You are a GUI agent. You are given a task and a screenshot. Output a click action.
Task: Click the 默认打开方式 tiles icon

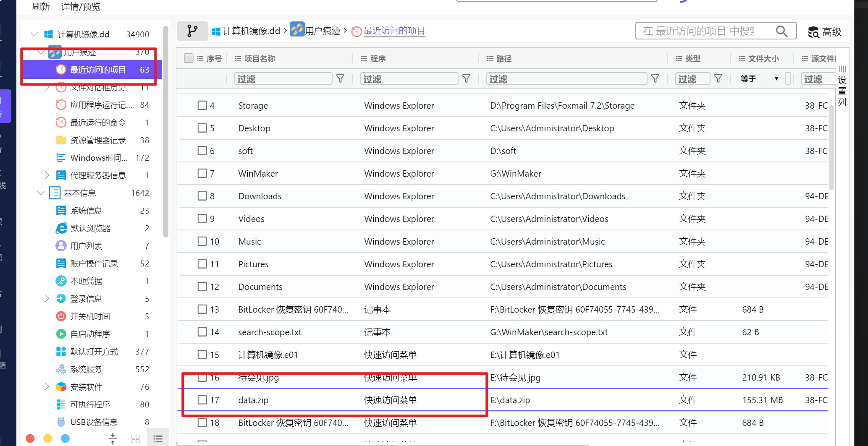tap(61, 352)
